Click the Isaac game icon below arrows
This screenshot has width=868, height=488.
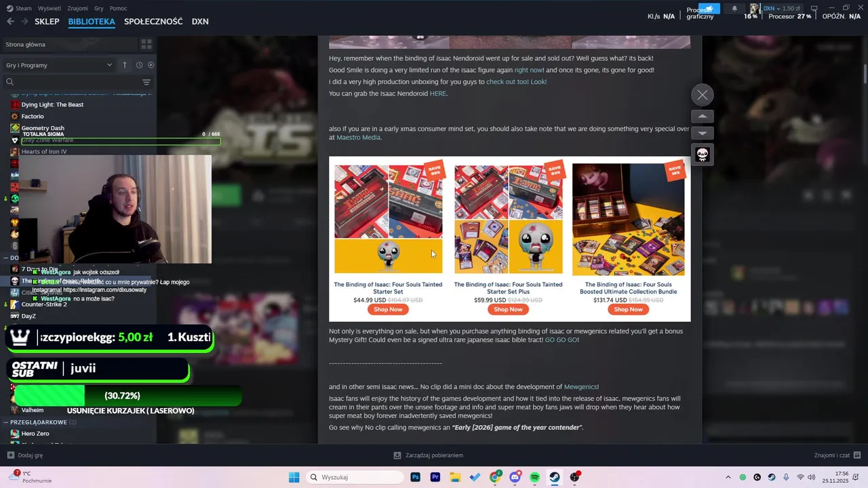click(703, 155)
